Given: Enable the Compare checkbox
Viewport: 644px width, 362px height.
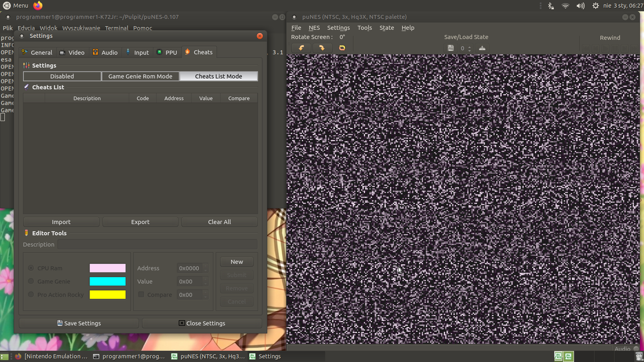Looking at the screenshot, I should (x=141, y=295).
